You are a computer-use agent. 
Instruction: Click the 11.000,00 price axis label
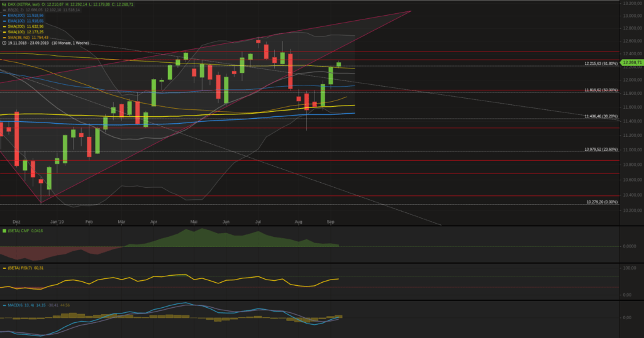click(633, 150)
